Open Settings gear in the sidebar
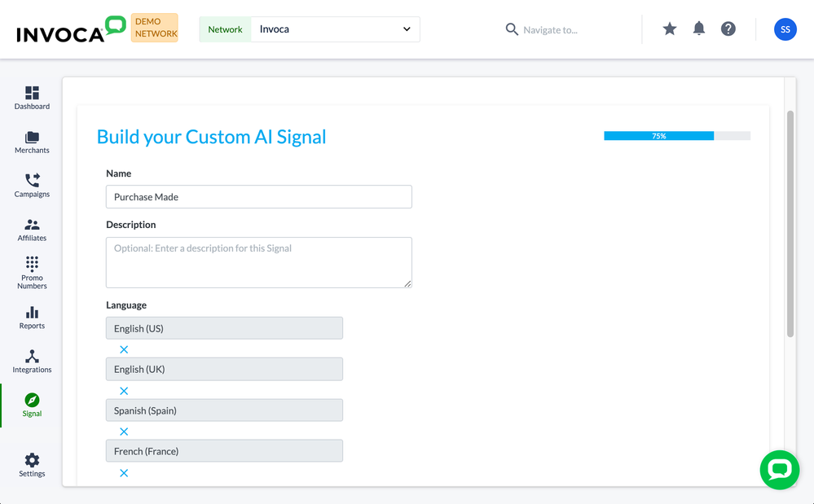This screenshot has width=814, height=504. point(32,465)
